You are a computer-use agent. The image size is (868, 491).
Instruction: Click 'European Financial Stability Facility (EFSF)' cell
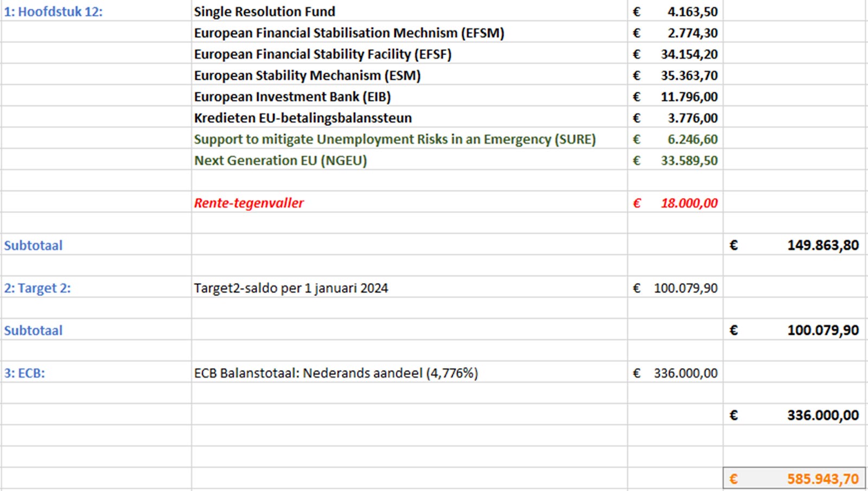tap(410, 54)
